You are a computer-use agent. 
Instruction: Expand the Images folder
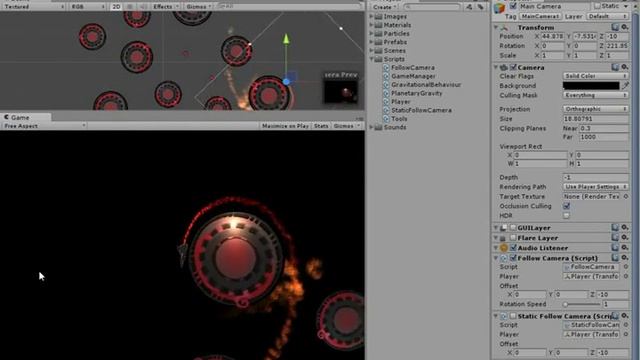[372, 16]
